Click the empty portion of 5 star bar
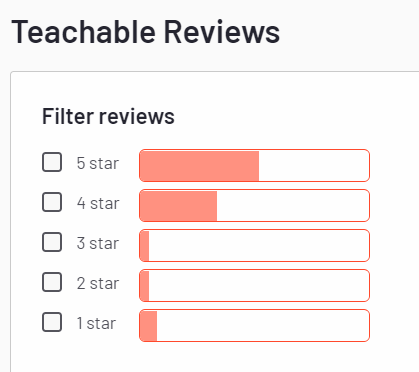This screenshot has height=372, width=419. (314, 166)
